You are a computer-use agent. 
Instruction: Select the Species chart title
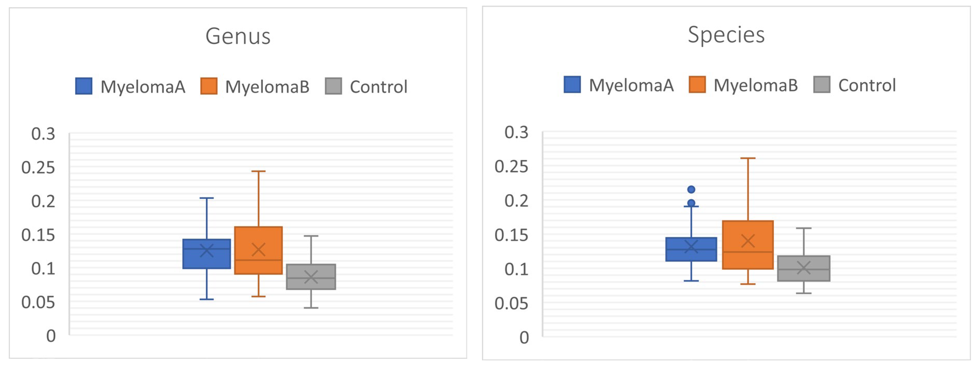pyautogui.click(x=726, y=35)
